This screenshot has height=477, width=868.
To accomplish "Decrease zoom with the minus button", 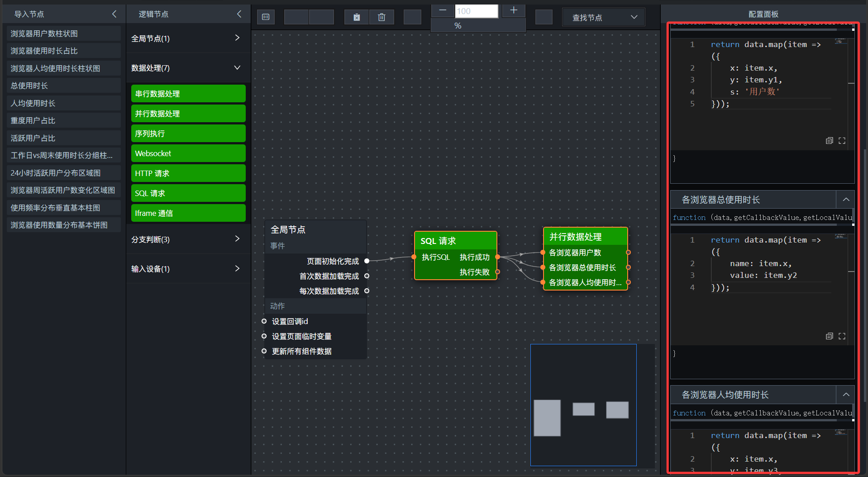I will [443, 10].
